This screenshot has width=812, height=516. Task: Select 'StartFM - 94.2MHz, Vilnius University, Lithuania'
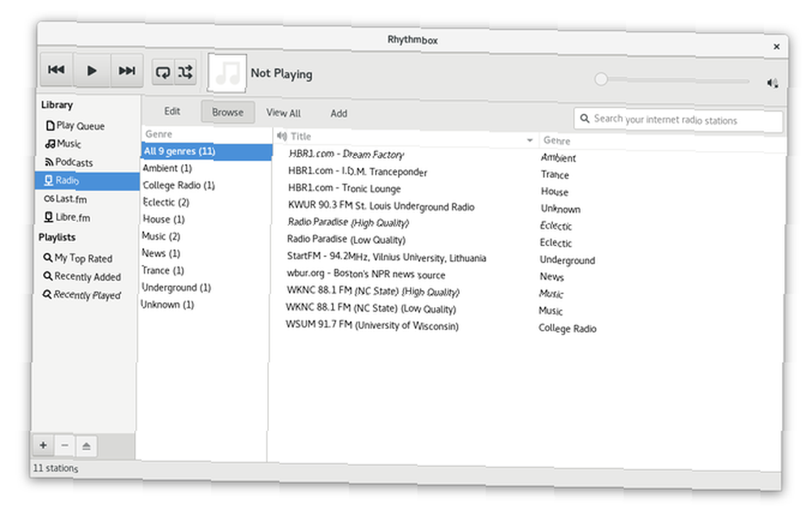pyautogui.click(x=387, y=257)
